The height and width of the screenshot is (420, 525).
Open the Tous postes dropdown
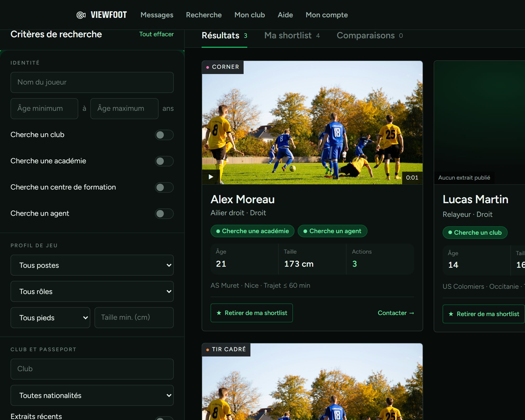[x=92, y=265]
